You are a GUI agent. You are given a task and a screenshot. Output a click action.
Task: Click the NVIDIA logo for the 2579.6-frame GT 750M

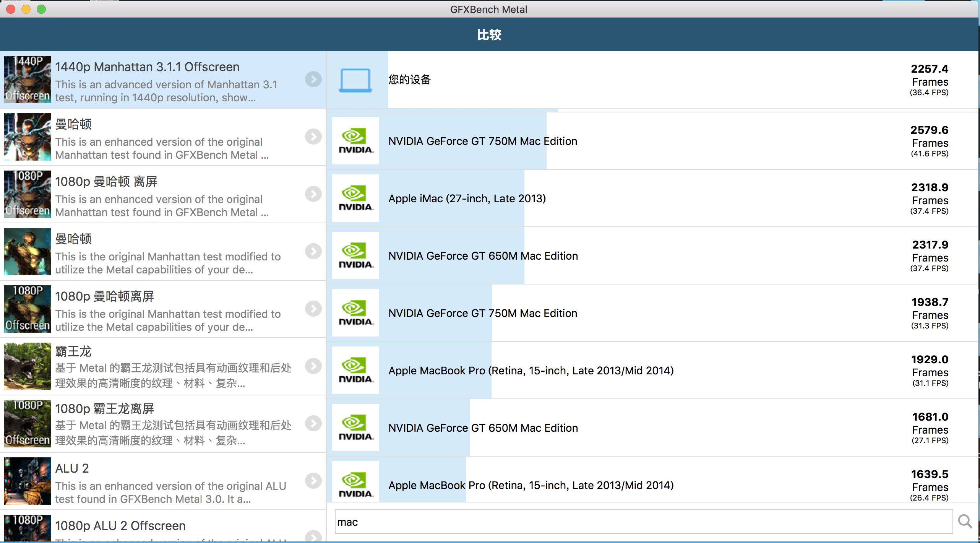point(355,141)
